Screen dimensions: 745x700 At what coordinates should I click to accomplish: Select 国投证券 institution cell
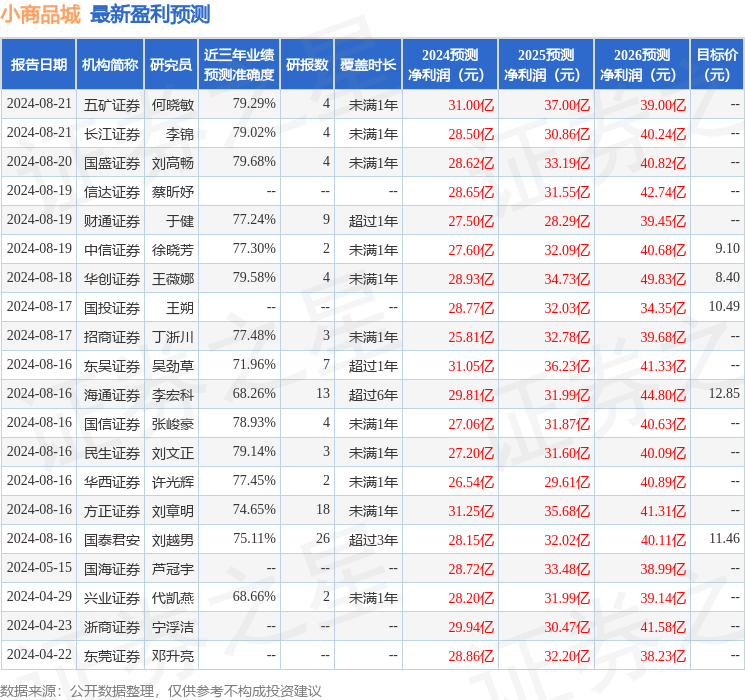tap(112, 308)
